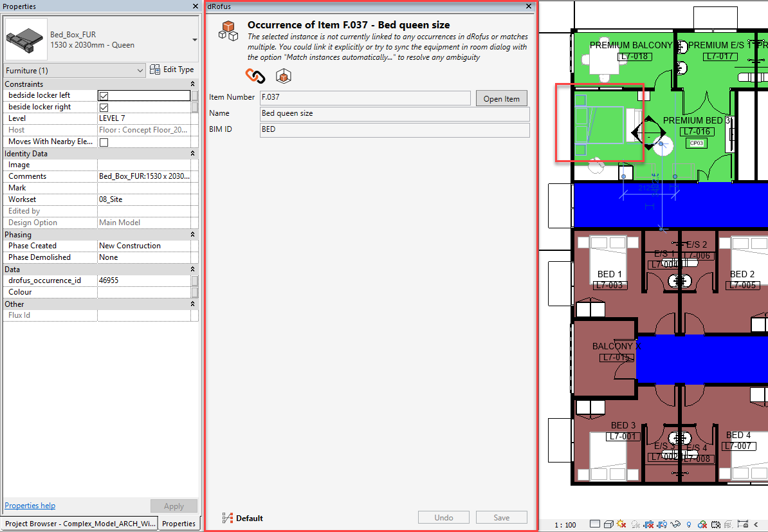The image size is (768, 532).
Task: Select the Properties tab at bottom
Action: click(x=178, y=524)
